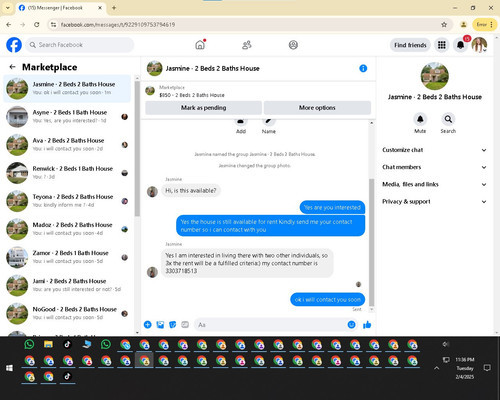Choose a sticker in the composer

coord(172,325)
